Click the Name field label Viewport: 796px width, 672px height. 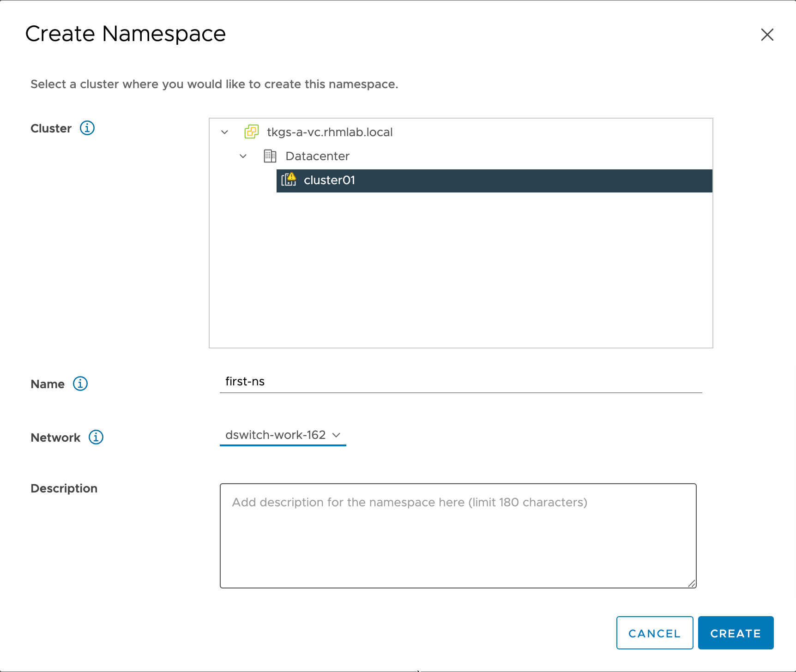[48, 384]
